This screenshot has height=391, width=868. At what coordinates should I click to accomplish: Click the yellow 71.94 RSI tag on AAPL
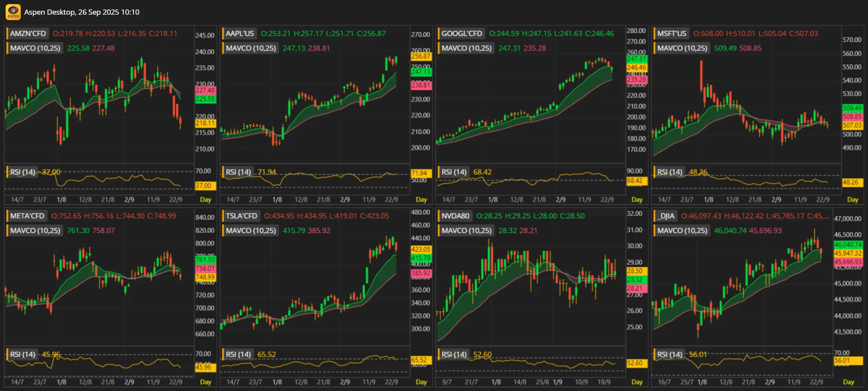coord(419,173)
